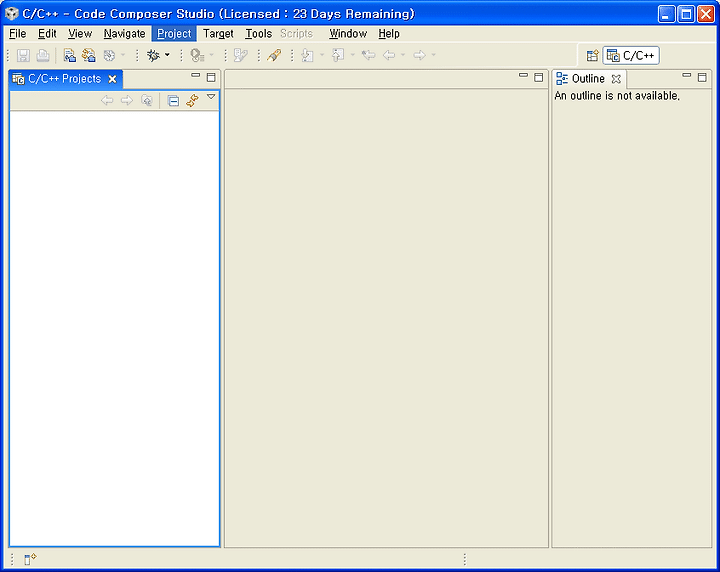Click Up one level in Projects view
The height and width of the screenshot is (572, 720).
point(146,101)
